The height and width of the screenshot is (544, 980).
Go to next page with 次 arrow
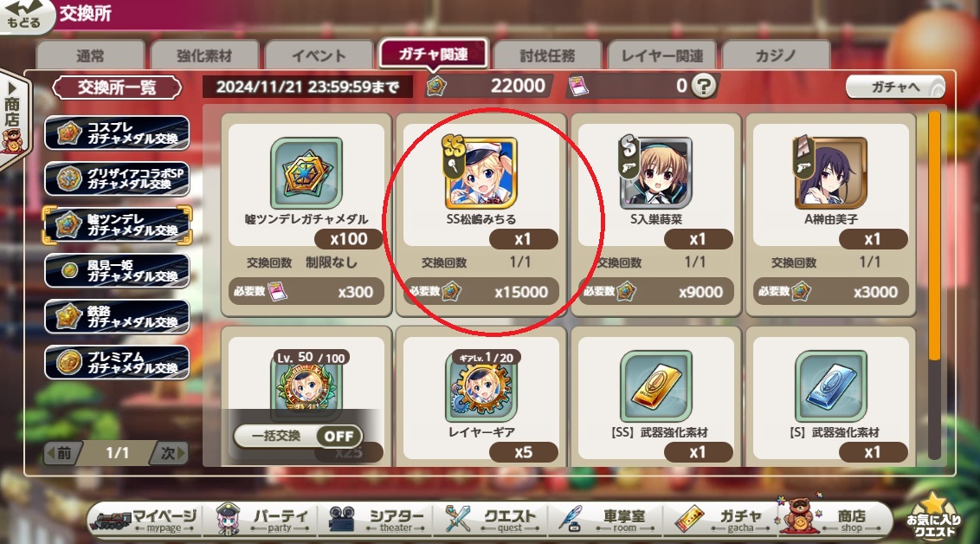tap(170, 453)
